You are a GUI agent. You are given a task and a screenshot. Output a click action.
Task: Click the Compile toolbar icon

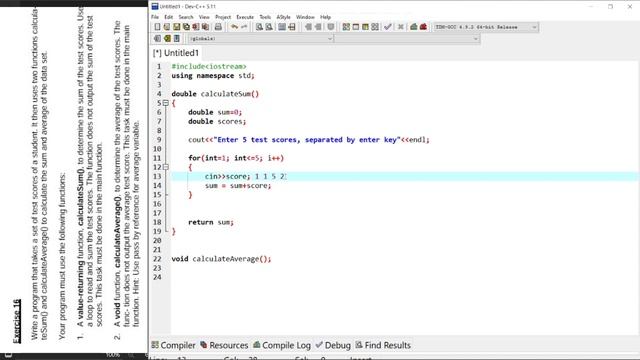(x=346, y=27)
